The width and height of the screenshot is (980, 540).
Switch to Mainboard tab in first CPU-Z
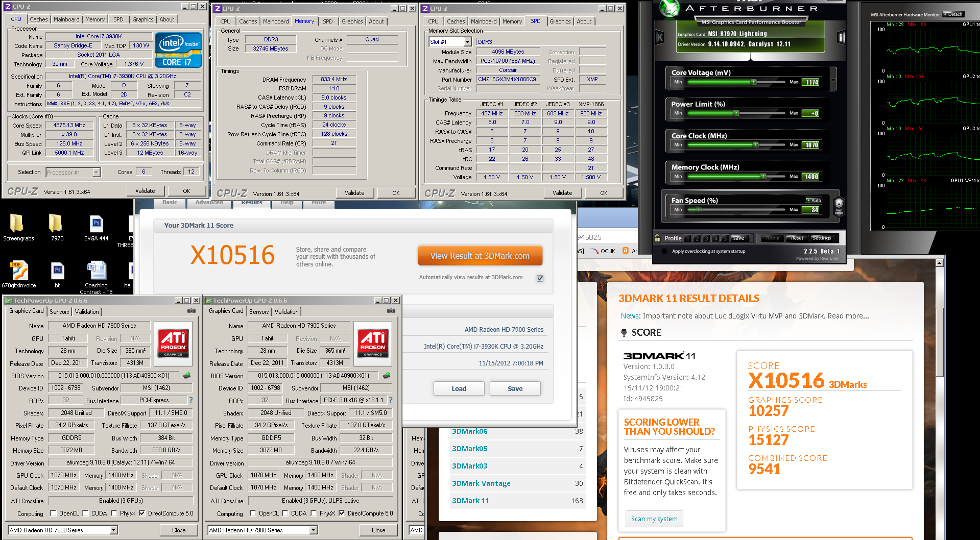click(x=66, y=19)
